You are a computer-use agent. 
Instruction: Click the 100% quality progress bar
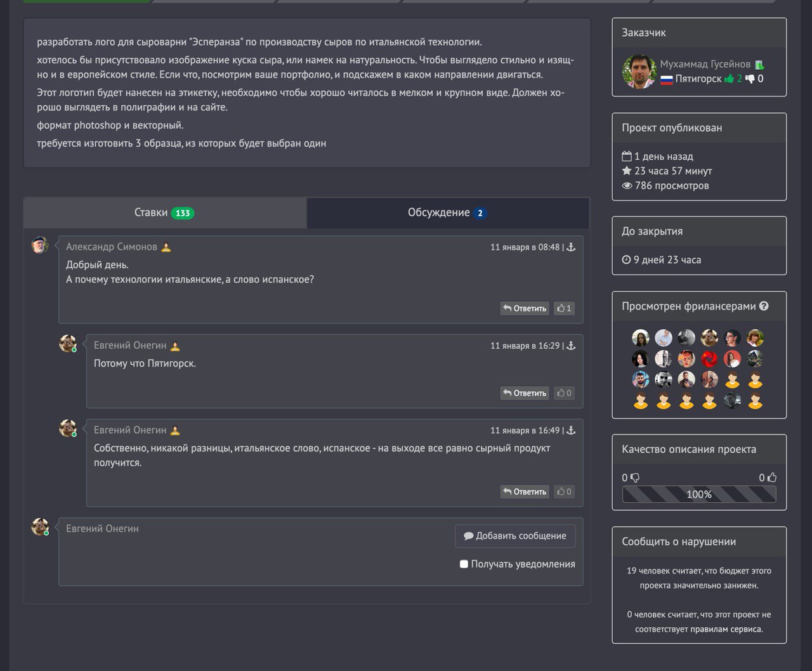(x=699, y=494)
